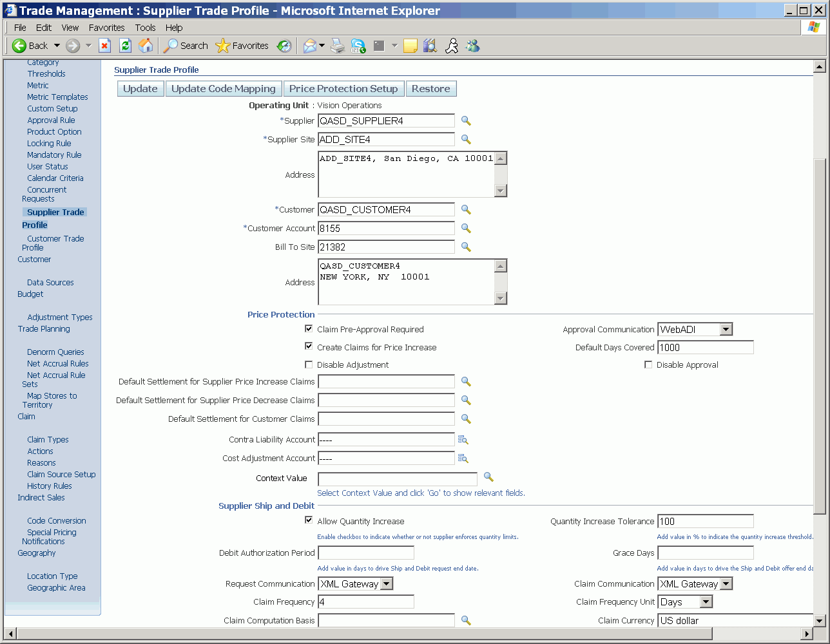Viewport: 830px width, 644px height.
Task: Open the Tools menu
Action: point(146,28)
